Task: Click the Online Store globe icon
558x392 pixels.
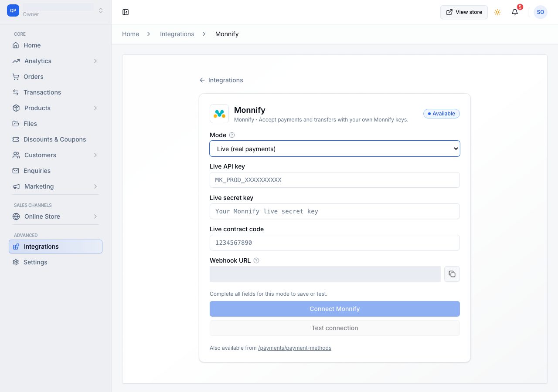Action: point(16,216)
